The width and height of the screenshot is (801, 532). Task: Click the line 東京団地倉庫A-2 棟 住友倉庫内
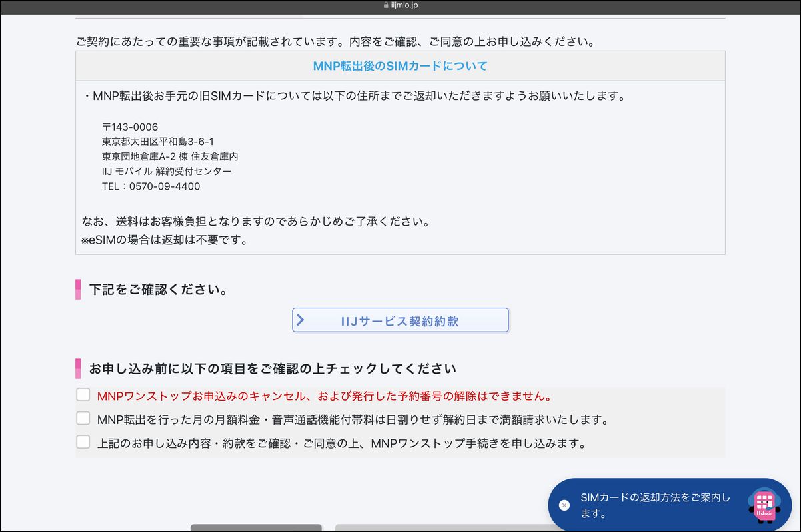coord(170,156)
